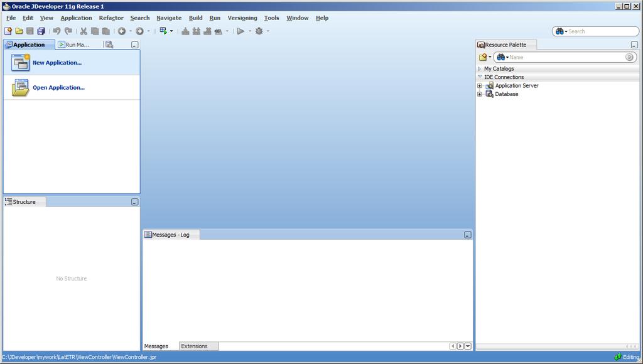Click the icon right of the Run Manager tab

pyautogui.click(x=109, y=45)
